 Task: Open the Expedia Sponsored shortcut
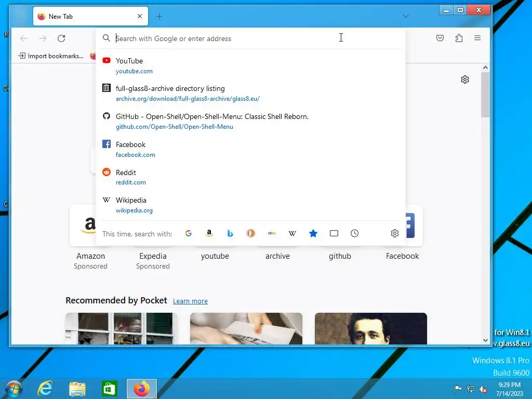(x=153, y=260)
